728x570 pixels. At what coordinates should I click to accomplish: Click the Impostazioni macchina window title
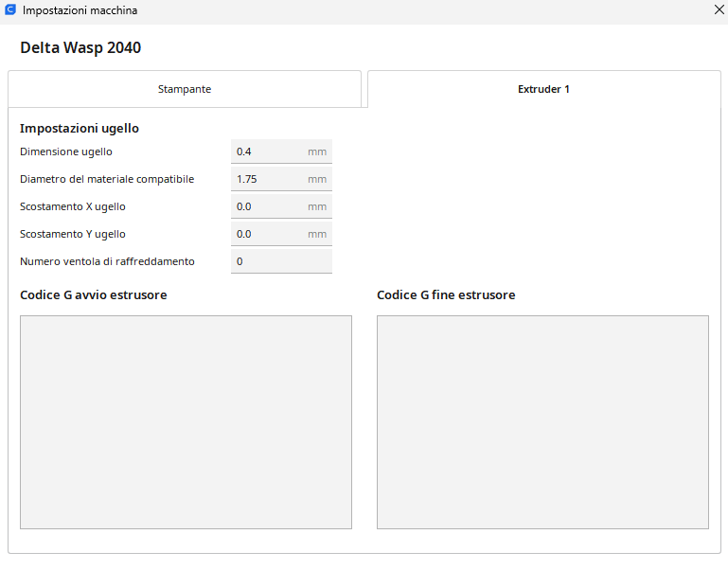click(80, 10)
